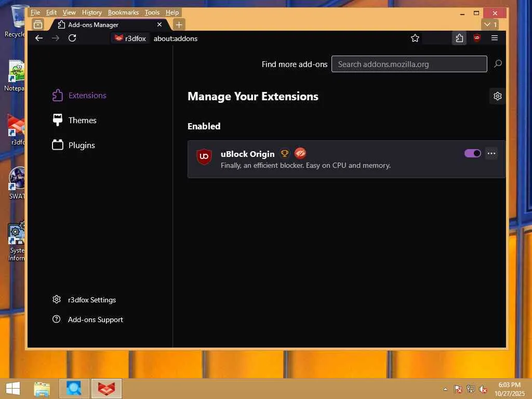Open the Bookmarks menu
Image resolution: width=532 pixels, height=399 pixels.
coord(123,12)
